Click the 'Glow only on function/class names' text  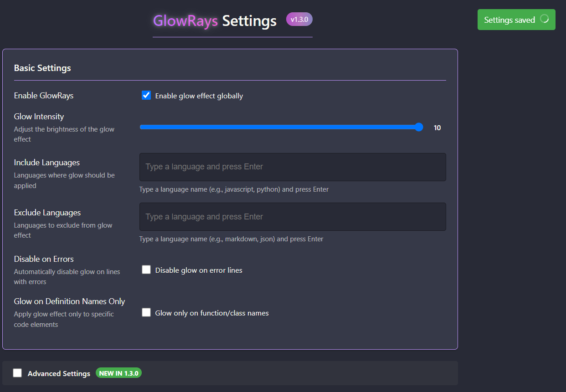pos(212,313)
